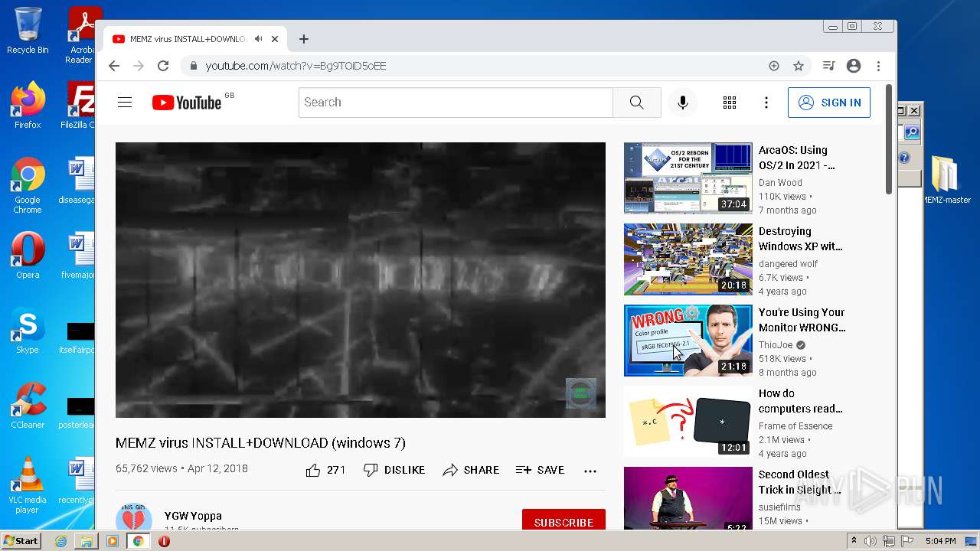This screenshot has width=980, height=551.
Task: Open Chrome profile avatar
Action: pos(854,66)
